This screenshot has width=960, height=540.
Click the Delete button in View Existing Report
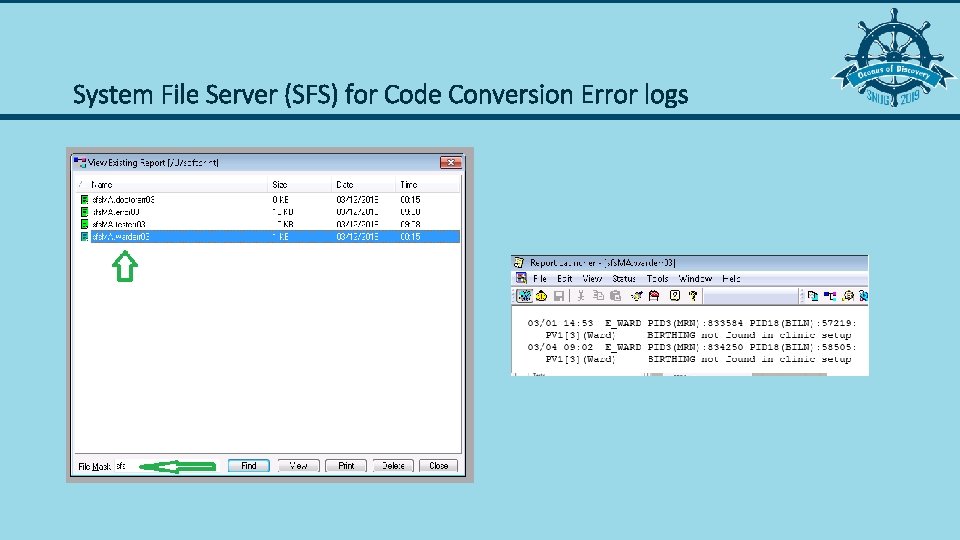coord(393,466)
